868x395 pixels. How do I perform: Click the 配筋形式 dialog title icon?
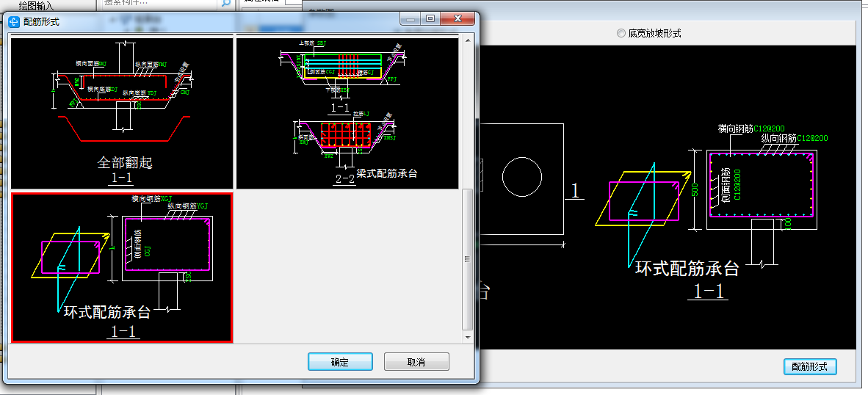(13, 21)
